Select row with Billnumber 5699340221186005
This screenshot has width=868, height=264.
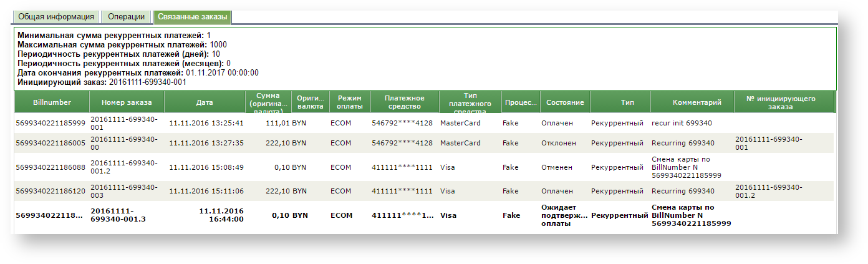pos(51,143)
